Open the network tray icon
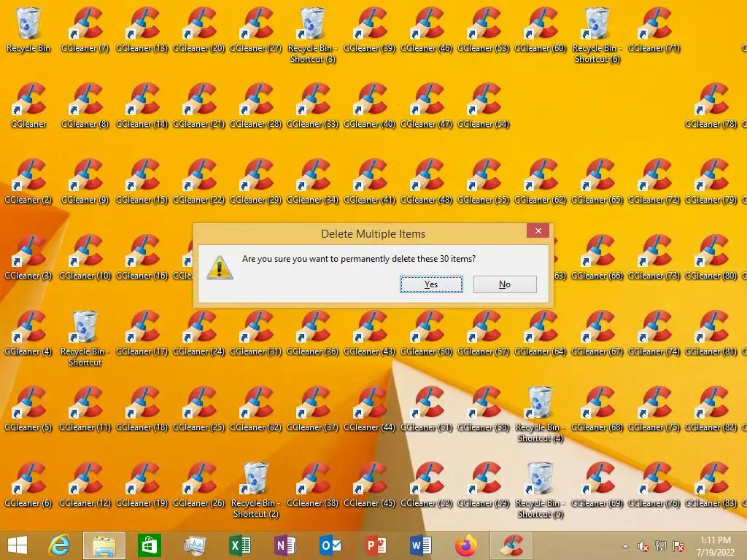Screen dimensions: 747x560 660,546
